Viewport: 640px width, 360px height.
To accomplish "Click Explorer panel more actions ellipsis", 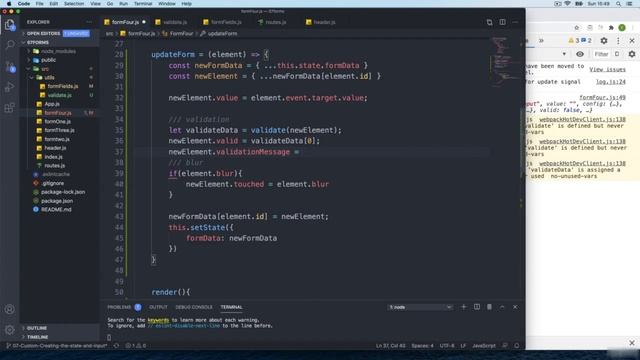I will 89,22.
